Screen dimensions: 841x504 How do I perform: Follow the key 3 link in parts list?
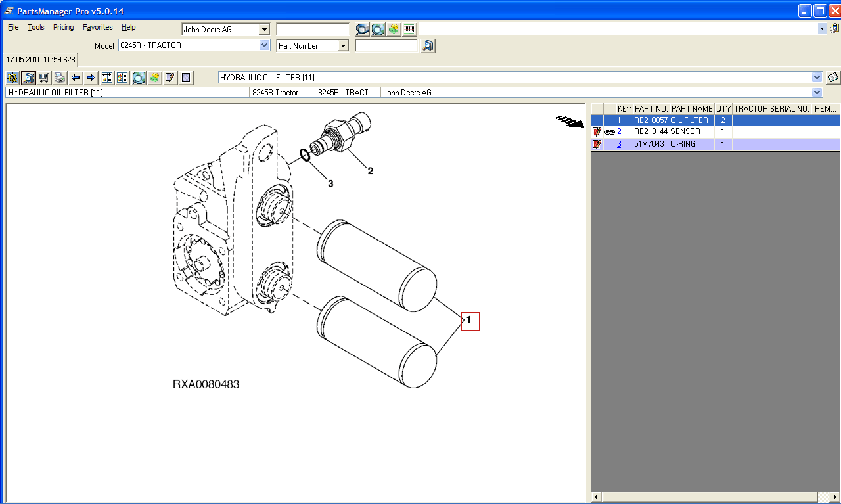(x=619, y=144)
